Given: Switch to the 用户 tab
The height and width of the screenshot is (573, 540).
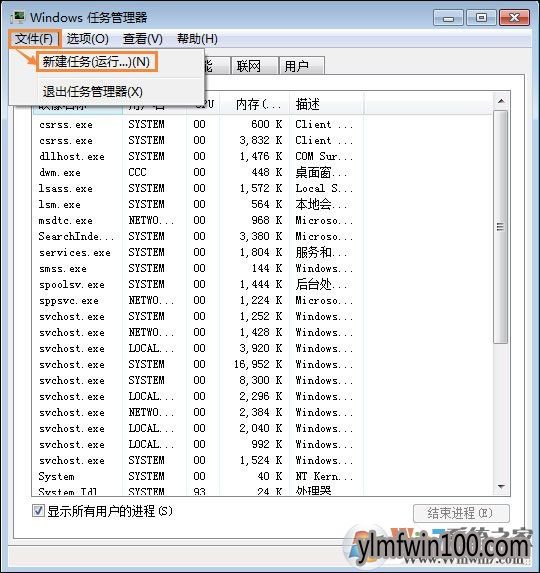Looking at the screenshot, I should click(x=301, y=66).
